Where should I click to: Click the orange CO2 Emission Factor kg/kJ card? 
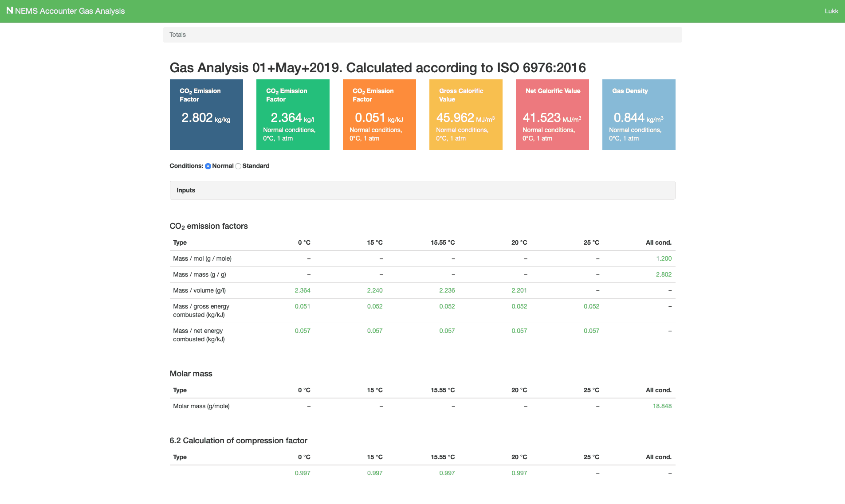[x=379, y=115]
